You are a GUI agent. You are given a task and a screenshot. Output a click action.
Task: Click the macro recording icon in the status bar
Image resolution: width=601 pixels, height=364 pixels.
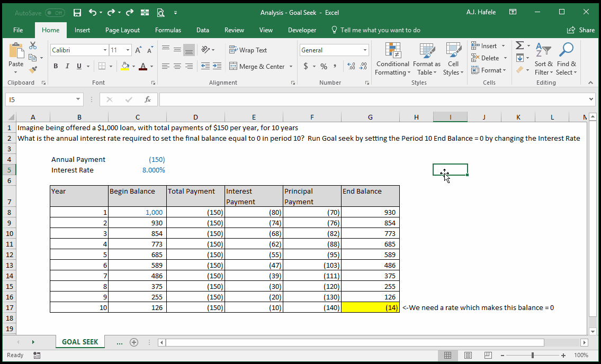(x=37, y=355)
